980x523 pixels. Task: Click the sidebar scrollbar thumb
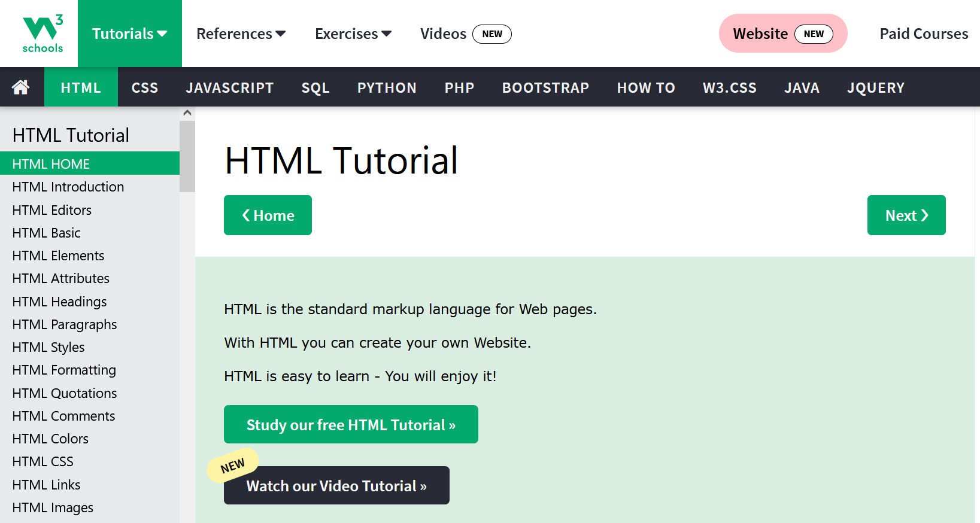pyautogui.click(x=187, y=156)
